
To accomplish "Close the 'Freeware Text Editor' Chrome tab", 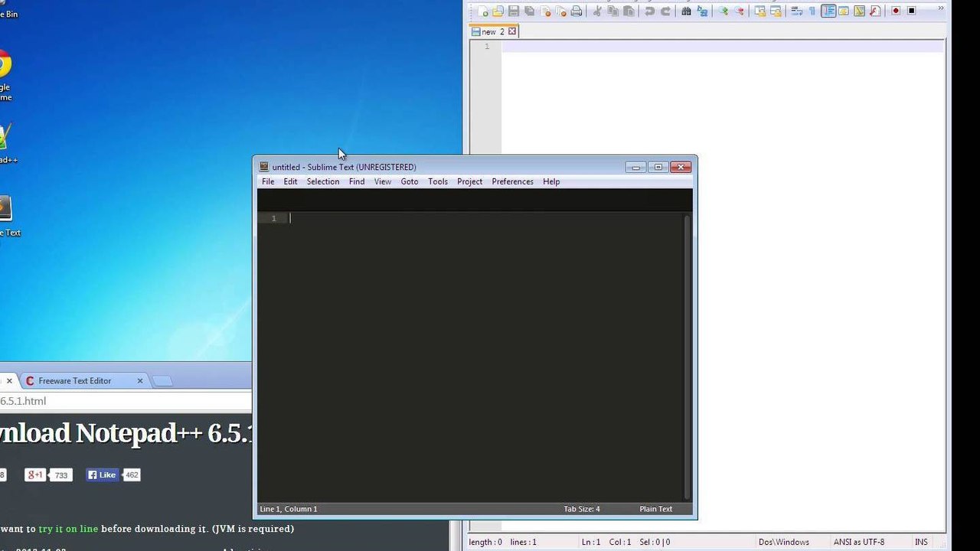I will click(x=140, y=380).
